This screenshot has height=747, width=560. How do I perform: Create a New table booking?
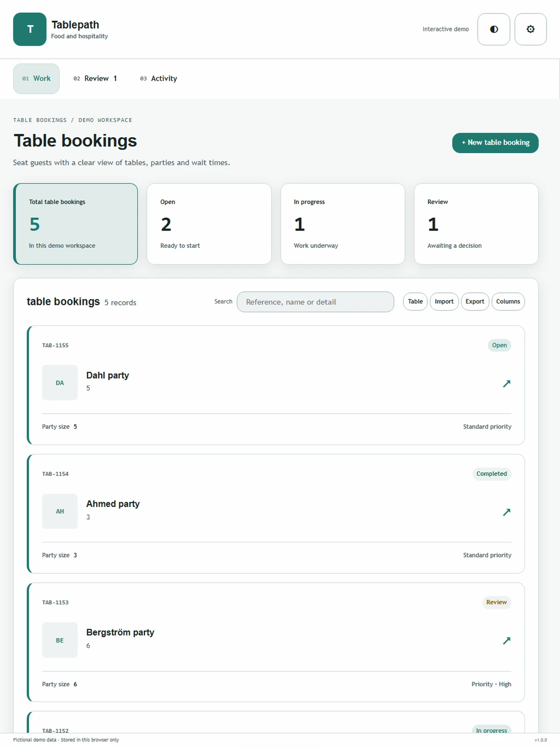click(495, 142)
